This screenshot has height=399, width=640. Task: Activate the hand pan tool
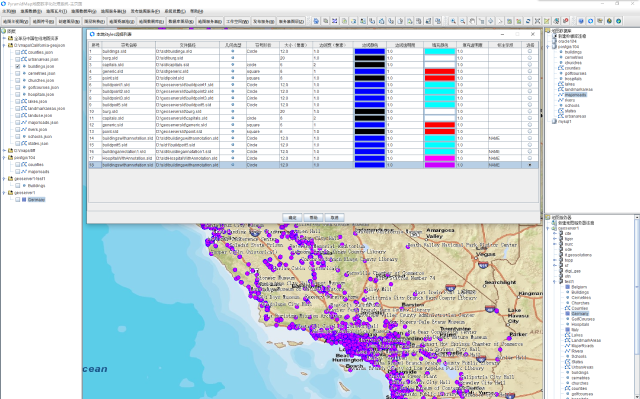click(x=472, y=21)
